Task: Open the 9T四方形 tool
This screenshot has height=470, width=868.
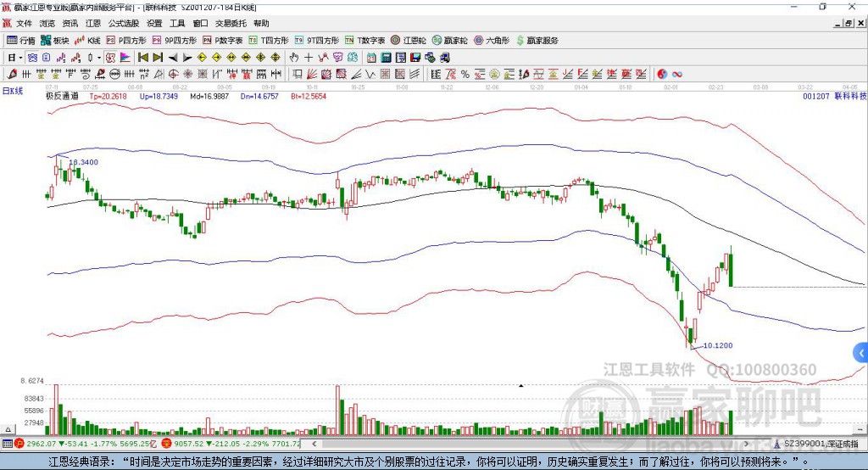Action: coord(317,41)
